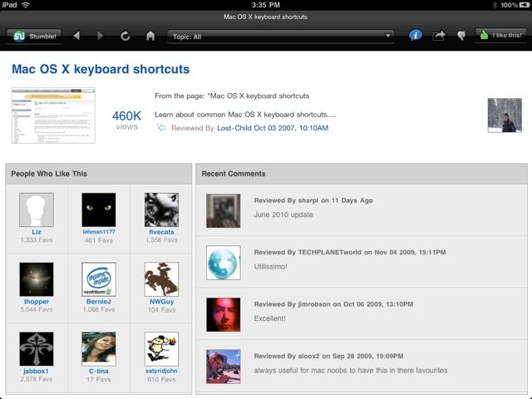
Task: Select the 'June 2010 update' comment text
Action: (x=283, y=214)
